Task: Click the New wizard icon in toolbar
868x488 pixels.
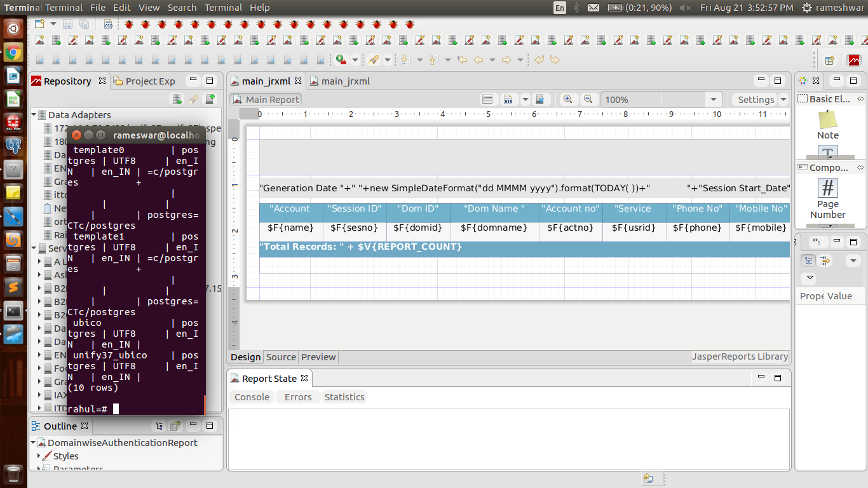Action: coord(39,24)
